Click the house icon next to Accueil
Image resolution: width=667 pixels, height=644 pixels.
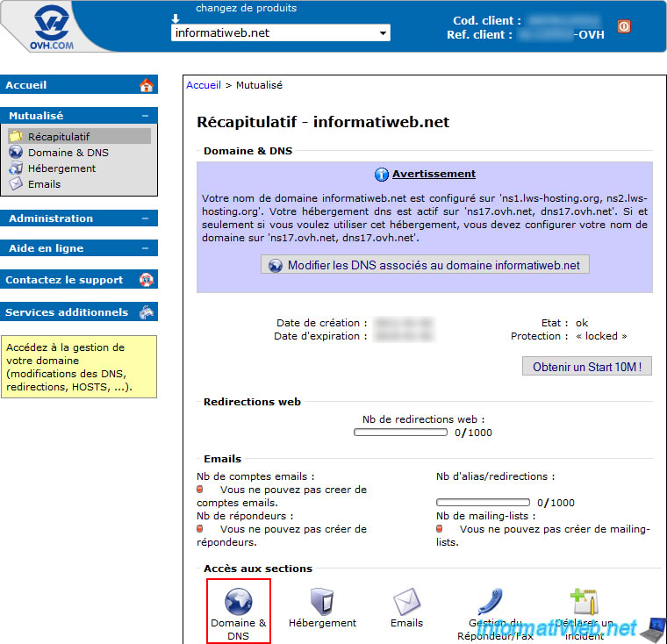(147, 85)
